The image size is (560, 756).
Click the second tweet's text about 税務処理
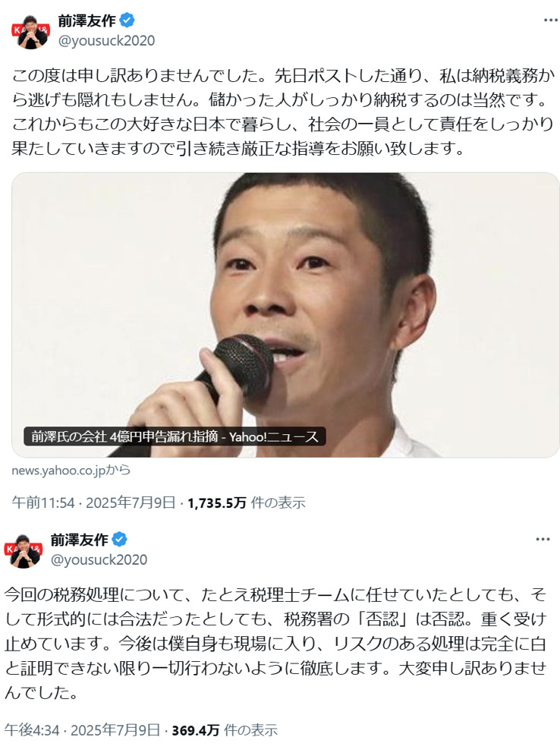point(275,643)
